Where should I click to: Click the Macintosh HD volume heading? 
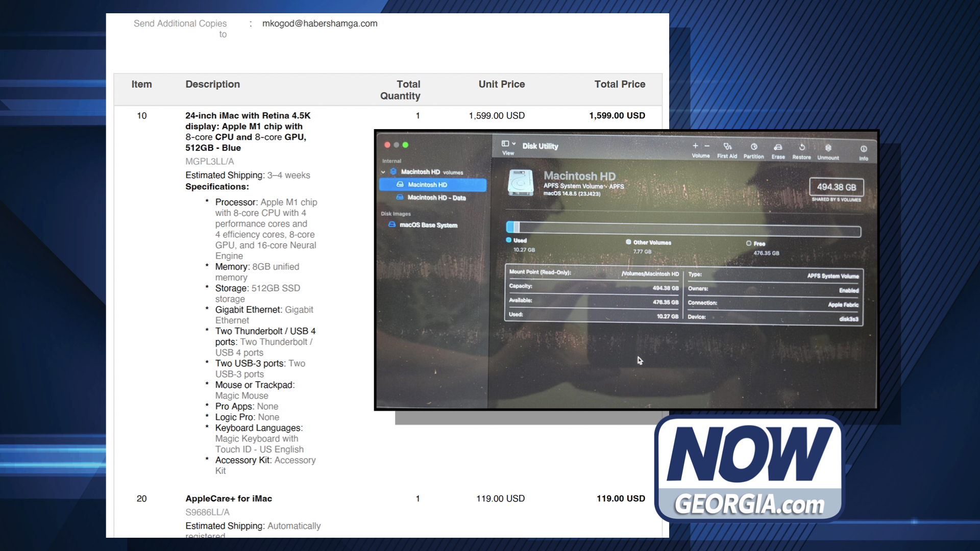click(579, 176)
